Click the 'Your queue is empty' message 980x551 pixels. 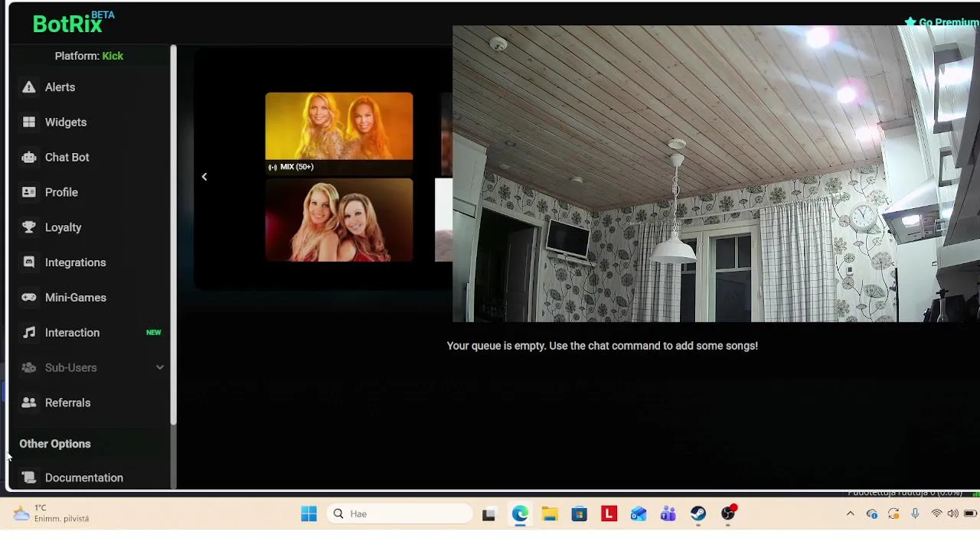[603, 346]
